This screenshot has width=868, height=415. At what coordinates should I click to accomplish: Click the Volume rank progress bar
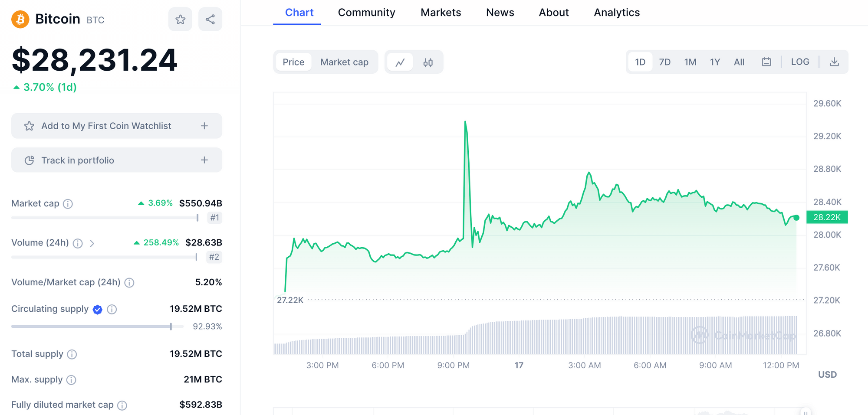(104, 257)
